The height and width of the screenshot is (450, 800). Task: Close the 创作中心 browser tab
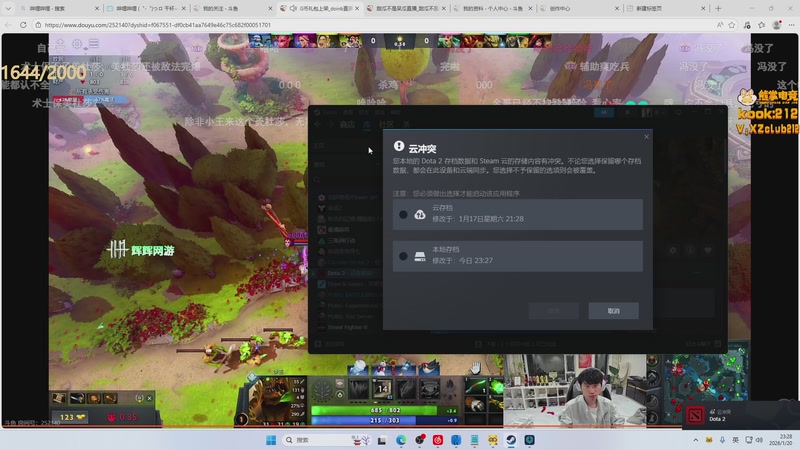tap(617, 9)
